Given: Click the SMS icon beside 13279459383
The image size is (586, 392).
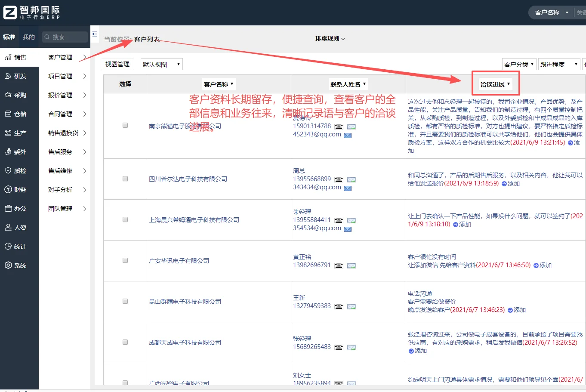Looking at the screenshot, I should pos(352,306).
